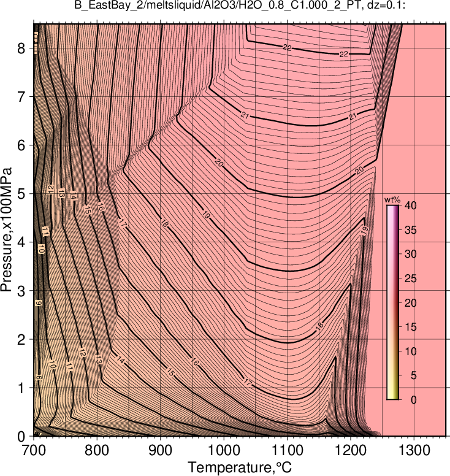The height and width of the screenshot is (476, 450).
Task: Click contour label '12' above 500 MPa
Action: [x=51, y=189]
